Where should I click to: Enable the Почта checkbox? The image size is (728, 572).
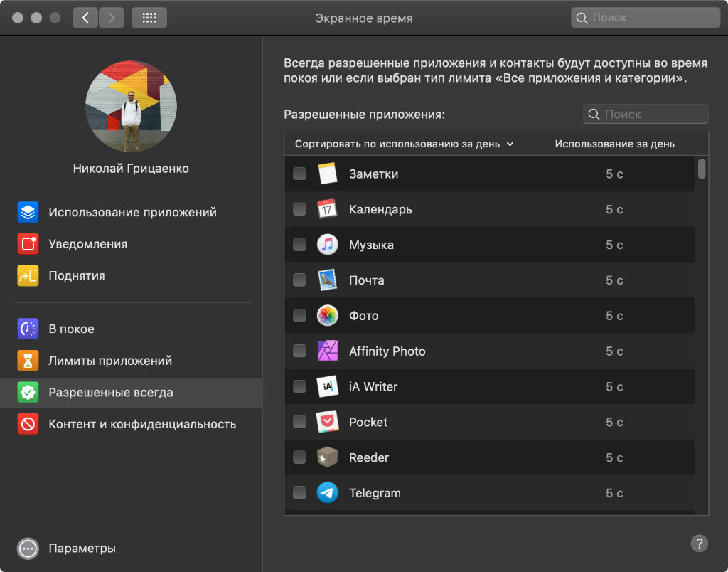point(299,280)
